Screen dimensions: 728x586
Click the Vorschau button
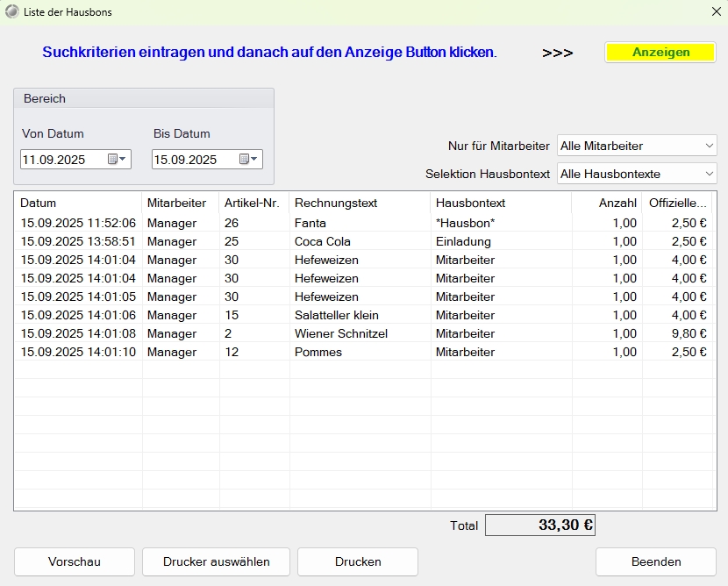point(75,561)
